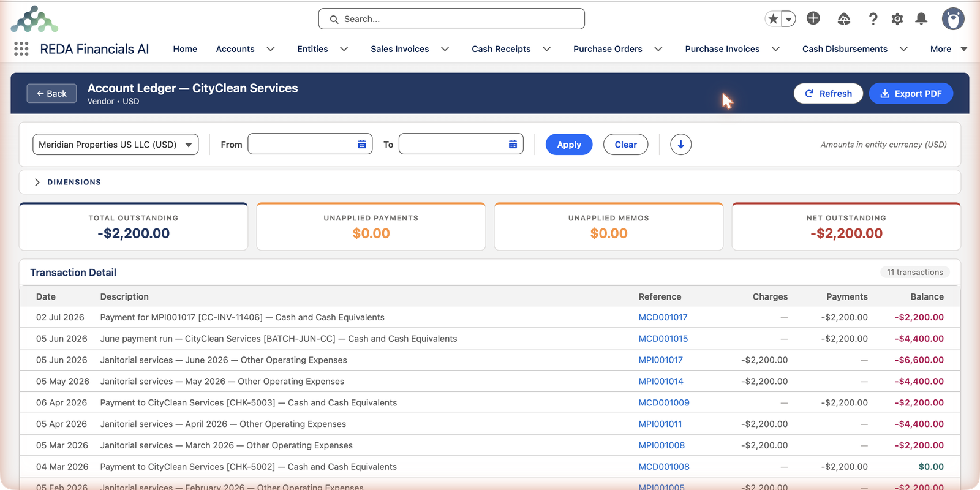The width and height of the screenshot is (980, 490).
Task: Clear the date filters
Action: tap(625, 145)
